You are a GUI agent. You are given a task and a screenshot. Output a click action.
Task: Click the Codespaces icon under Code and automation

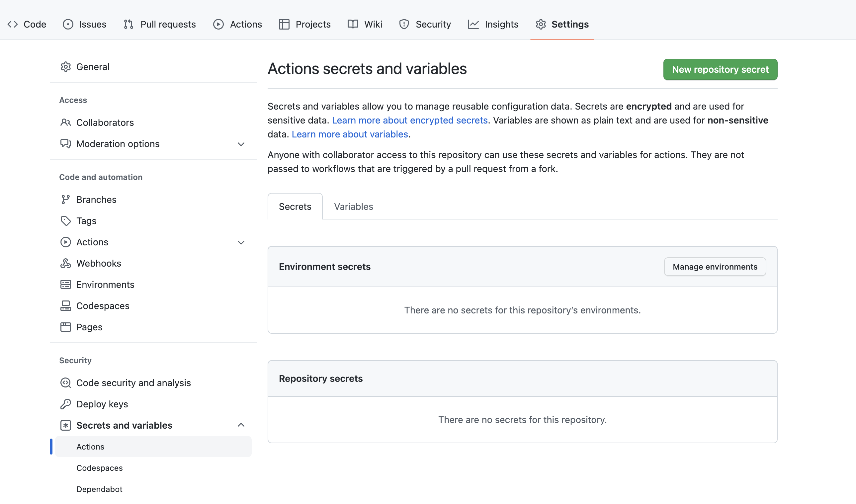coord(65,306)
